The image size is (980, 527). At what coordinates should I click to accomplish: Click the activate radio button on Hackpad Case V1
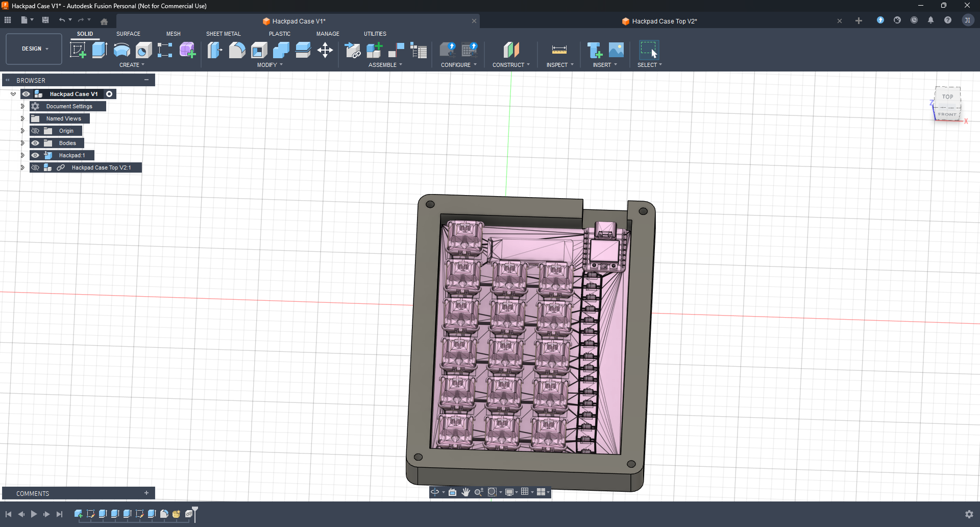(109, 94)
